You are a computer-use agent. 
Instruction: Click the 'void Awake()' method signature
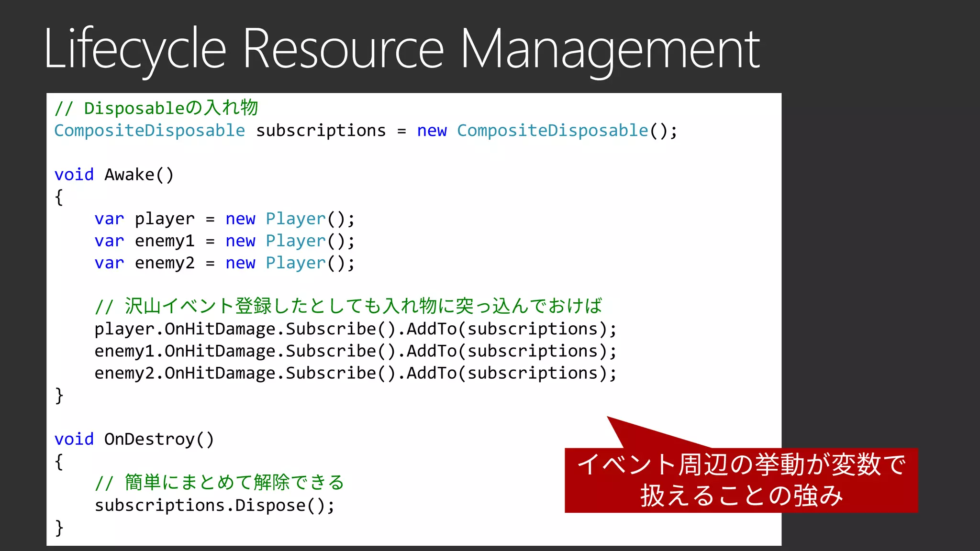(114, 175)
